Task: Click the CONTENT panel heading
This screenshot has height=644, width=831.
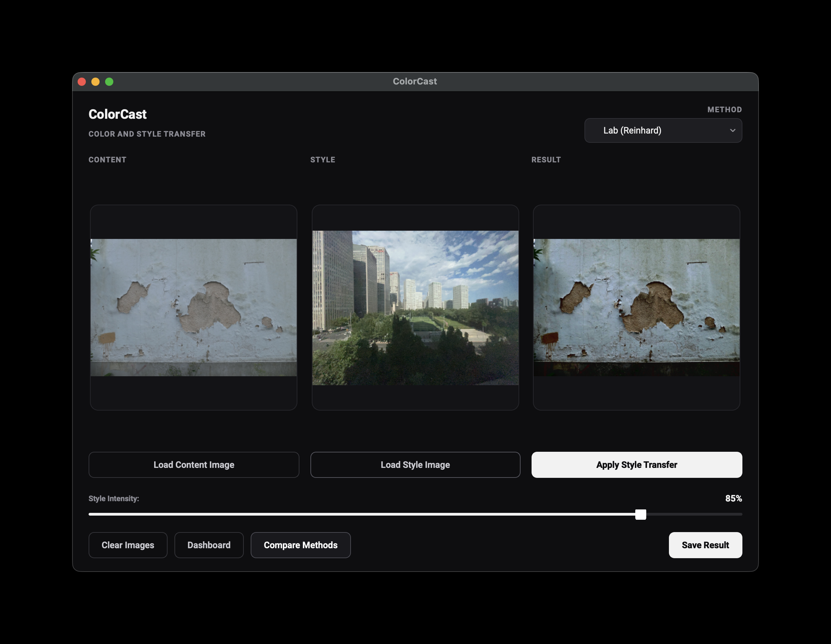Action: (x=107, y=160)
